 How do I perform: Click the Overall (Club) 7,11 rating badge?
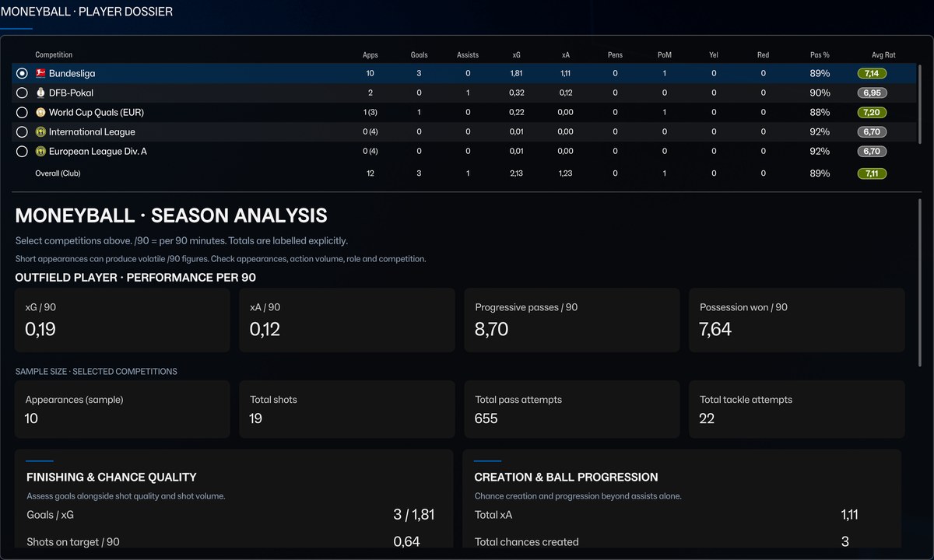pyautogui.click(x=872, y=173)
